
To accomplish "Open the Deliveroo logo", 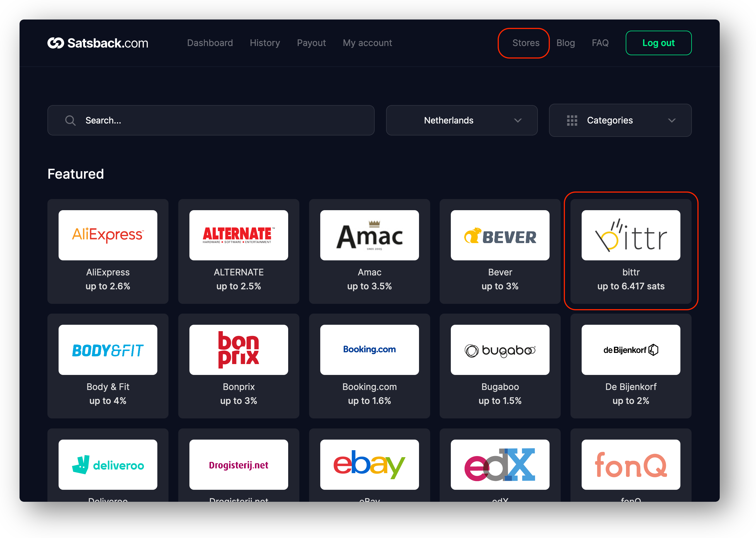I will pyautogui.click(x=108, y=464).
